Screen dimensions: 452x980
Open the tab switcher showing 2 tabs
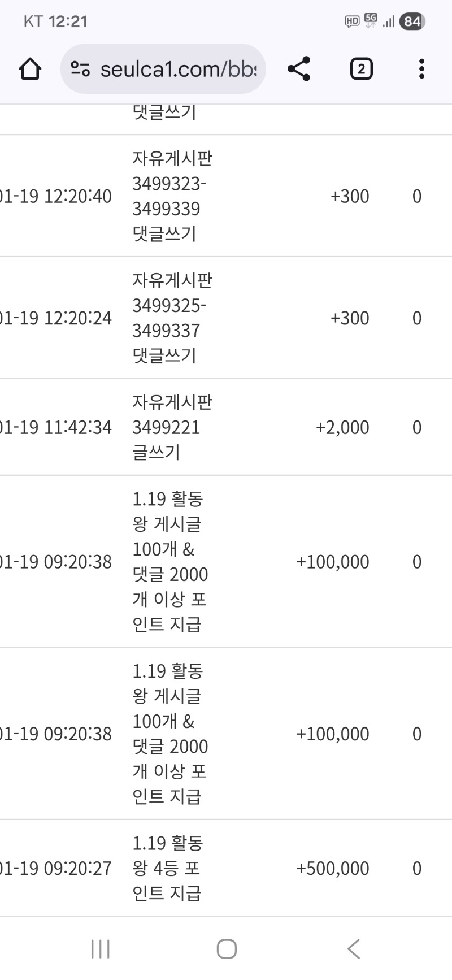coord(361,69)
